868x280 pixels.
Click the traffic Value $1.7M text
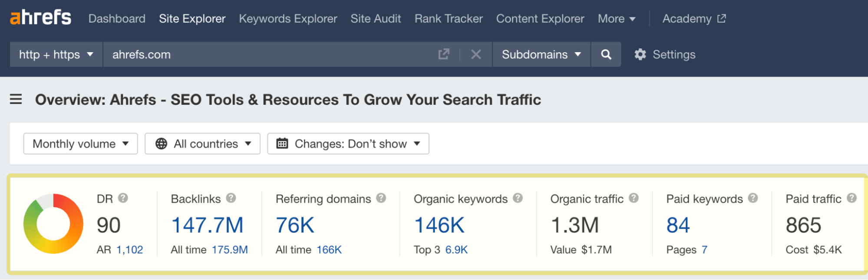pyautogui.click(x=581, y=250)
